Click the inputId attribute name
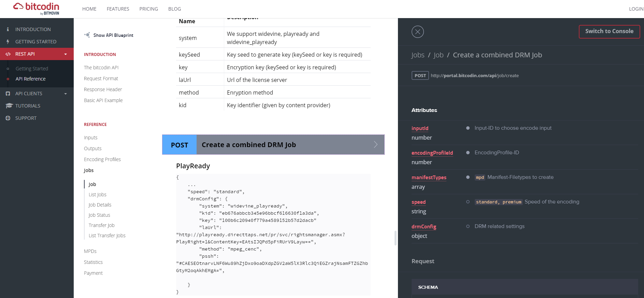 [420, 128]
